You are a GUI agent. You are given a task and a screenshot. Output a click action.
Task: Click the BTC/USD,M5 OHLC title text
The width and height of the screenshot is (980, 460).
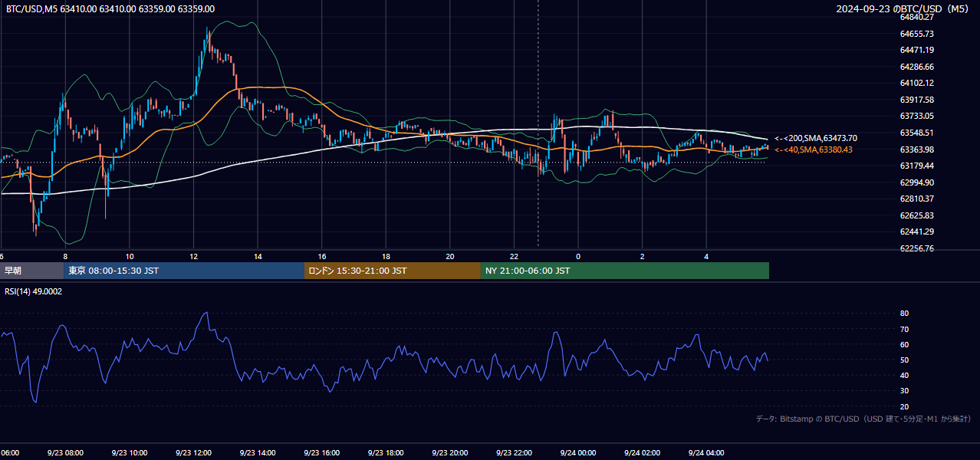110,9
